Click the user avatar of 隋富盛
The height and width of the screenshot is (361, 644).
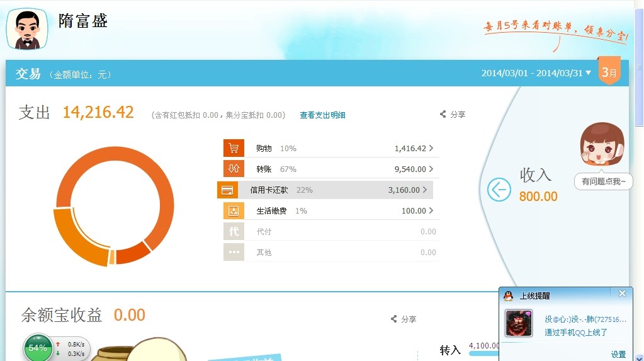pos(26,29)
